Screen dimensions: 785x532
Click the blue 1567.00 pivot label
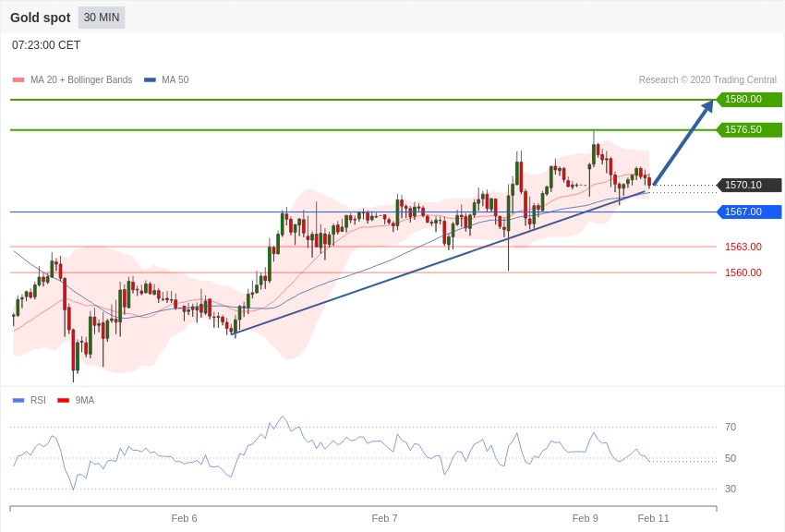(x=749, y=212)
